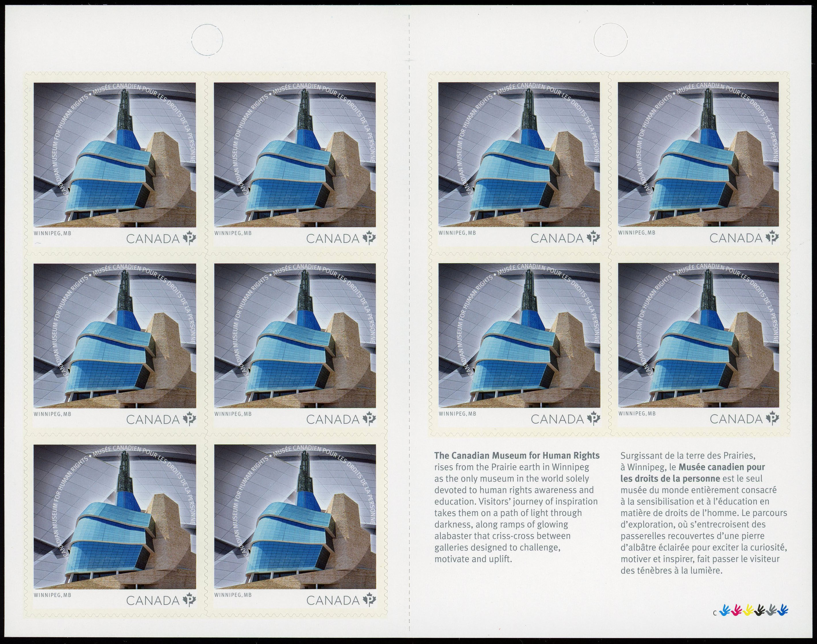Click the line "as the only museum in the world solely"
This screenshot has width=817, height=644.
coord(511,478)
